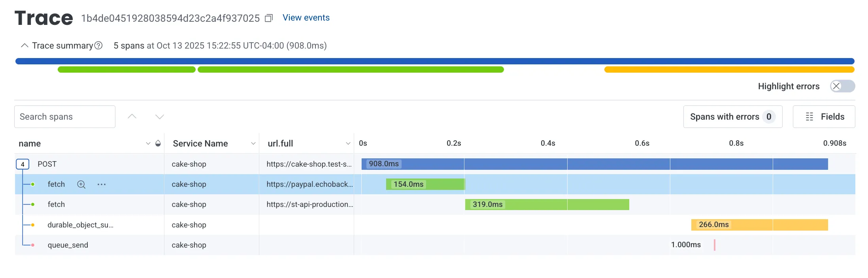Open the three-dot menu on fetch row
Viewport: 868px width, 278px height.
point(102,184)
